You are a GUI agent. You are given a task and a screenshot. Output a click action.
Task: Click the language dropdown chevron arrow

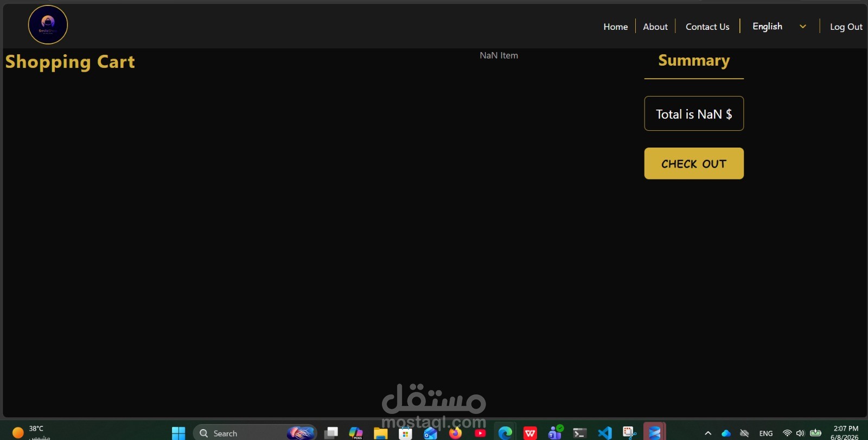coord(803,26)
